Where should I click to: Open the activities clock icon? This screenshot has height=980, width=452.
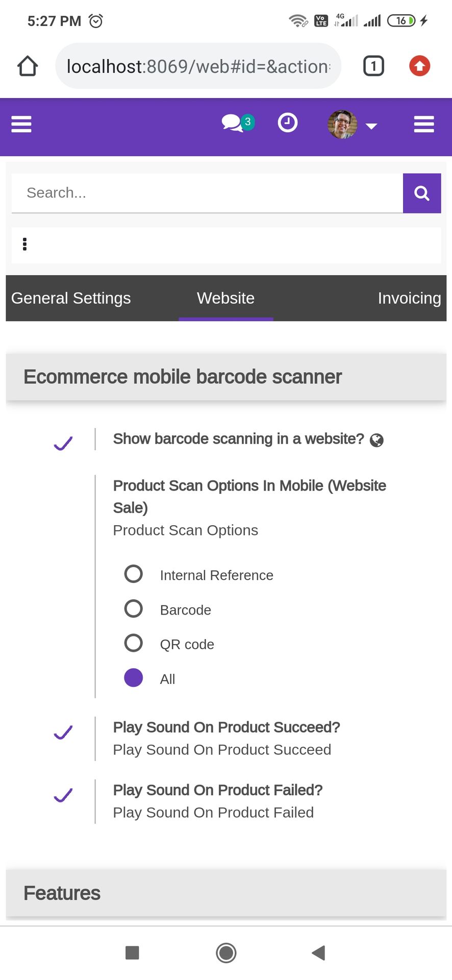tap(288, 123)
